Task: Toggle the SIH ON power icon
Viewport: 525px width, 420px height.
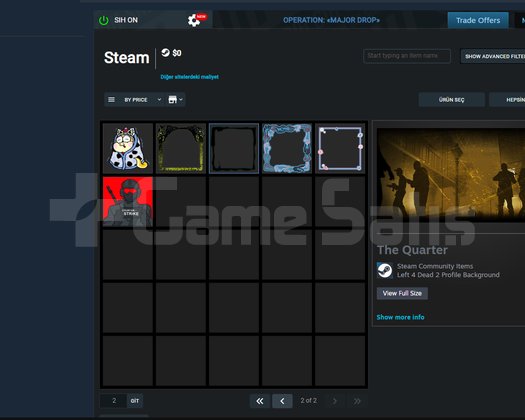Action: 103,20
